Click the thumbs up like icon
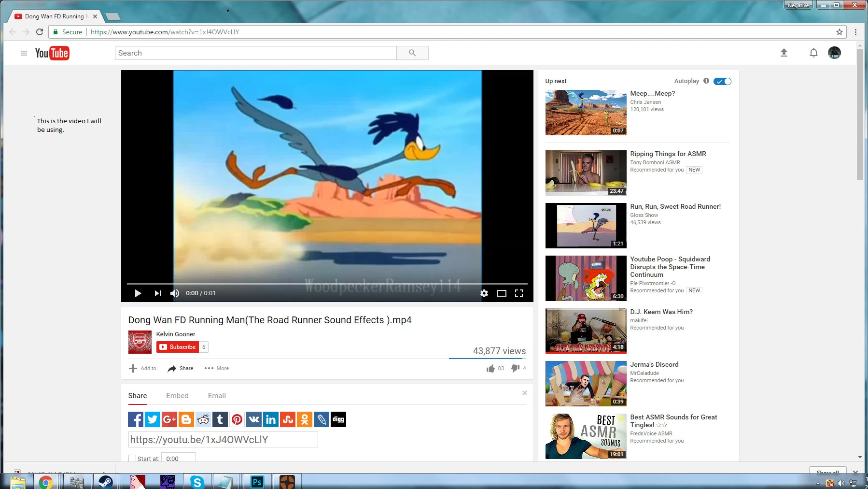 point(490,369)
